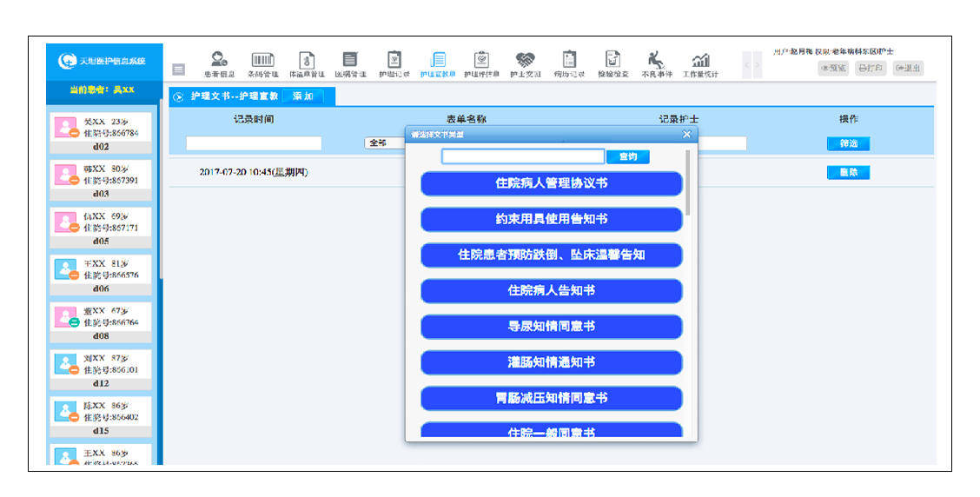The image size is (980, 497).
Task: Choose 导尿知情同意书 document type
Action: [x=551, y=326]
